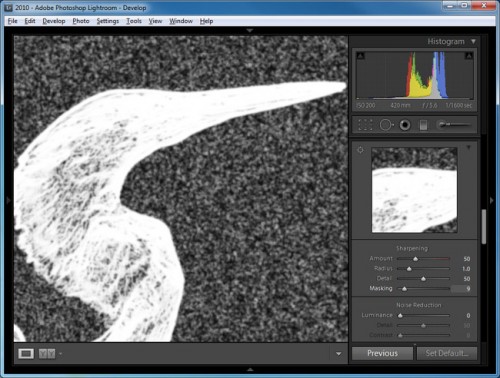Toggle shadow clipping indicator in histogram
This screenshot has height=378, width=500.
(x=360, y=56)
